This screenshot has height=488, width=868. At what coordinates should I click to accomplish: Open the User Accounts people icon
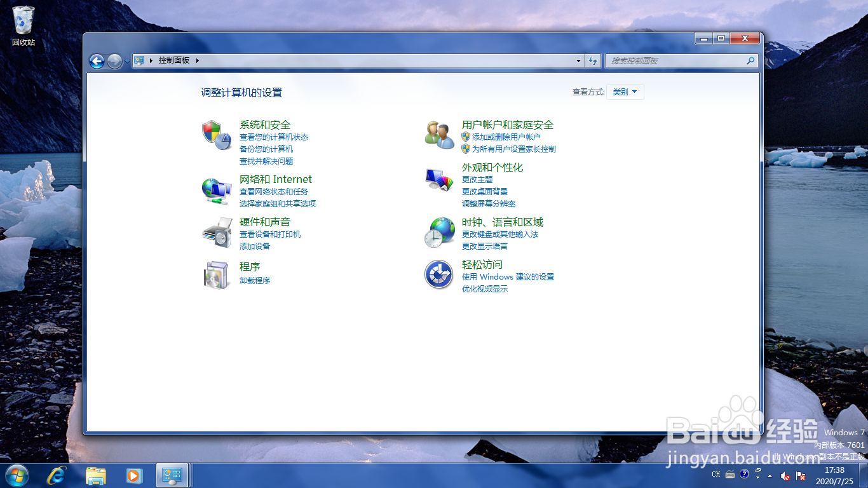(440, 135)
